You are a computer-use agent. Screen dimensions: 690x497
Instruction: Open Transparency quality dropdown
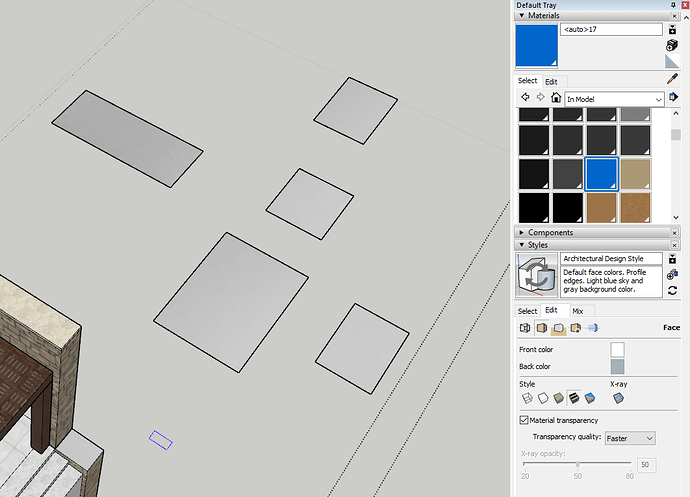[x=630, y=438]
